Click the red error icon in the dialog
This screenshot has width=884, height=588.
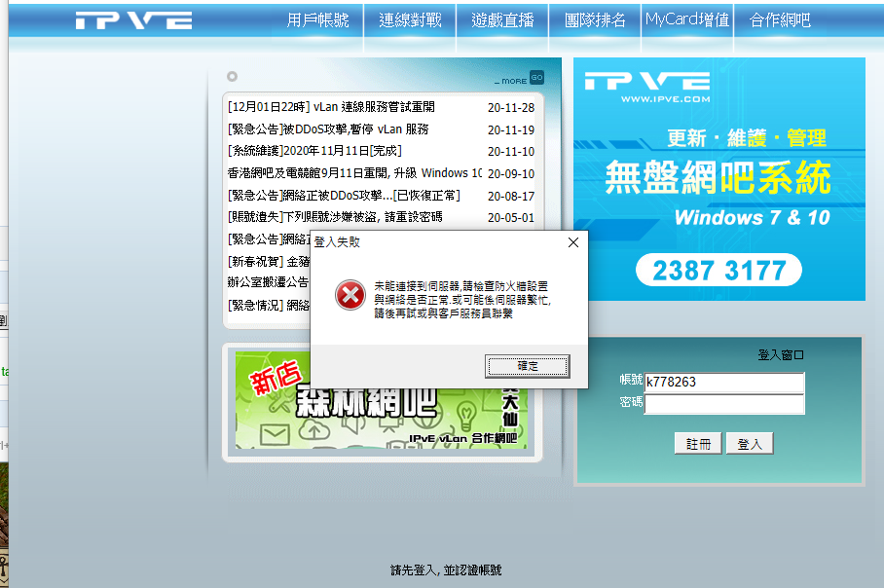click(350, 295)
